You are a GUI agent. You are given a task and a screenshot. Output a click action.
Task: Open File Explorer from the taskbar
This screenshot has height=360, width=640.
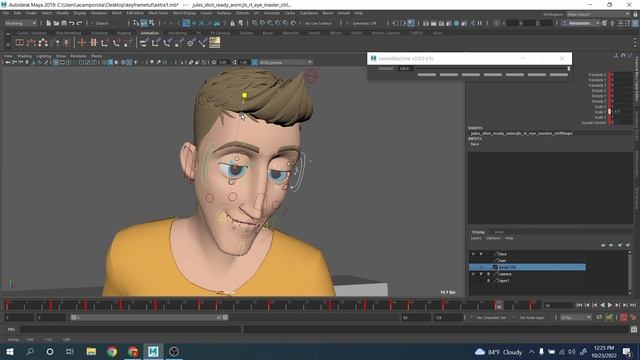(x=91, y=351)
